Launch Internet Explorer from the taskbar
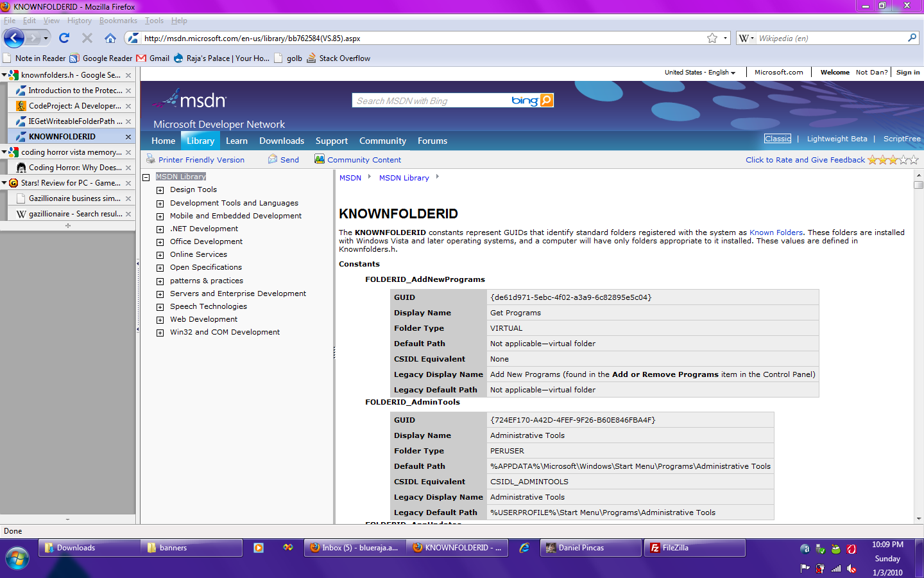This screenshot has height=578, width=924. 524,548
